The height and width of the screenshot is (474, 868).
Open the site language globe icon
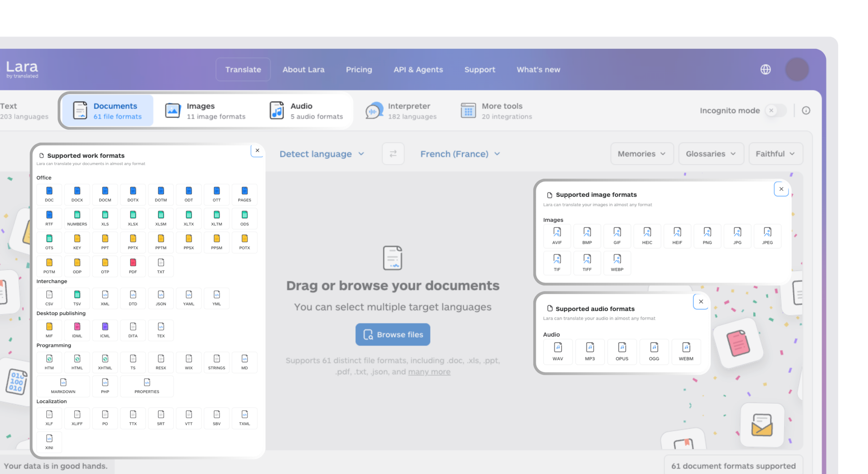coord(766,69)
